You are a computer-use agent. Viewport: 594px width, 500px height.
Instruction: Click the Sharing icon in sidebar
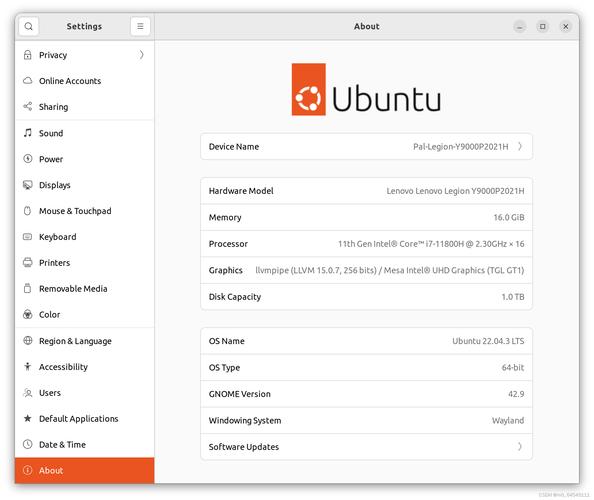[x=28, y=106]
